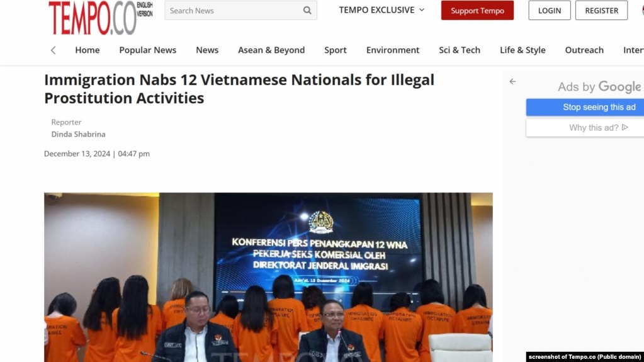The height and width of the screenshot is (362, 644).
Task: Open the Life & Style section
Action: pos(523,50)
